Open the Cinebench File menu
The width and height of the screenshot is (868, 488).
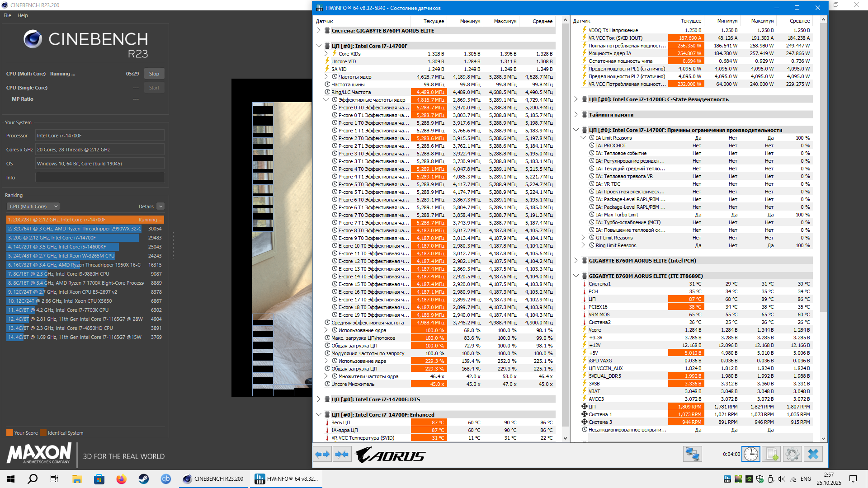coord(7,15)
